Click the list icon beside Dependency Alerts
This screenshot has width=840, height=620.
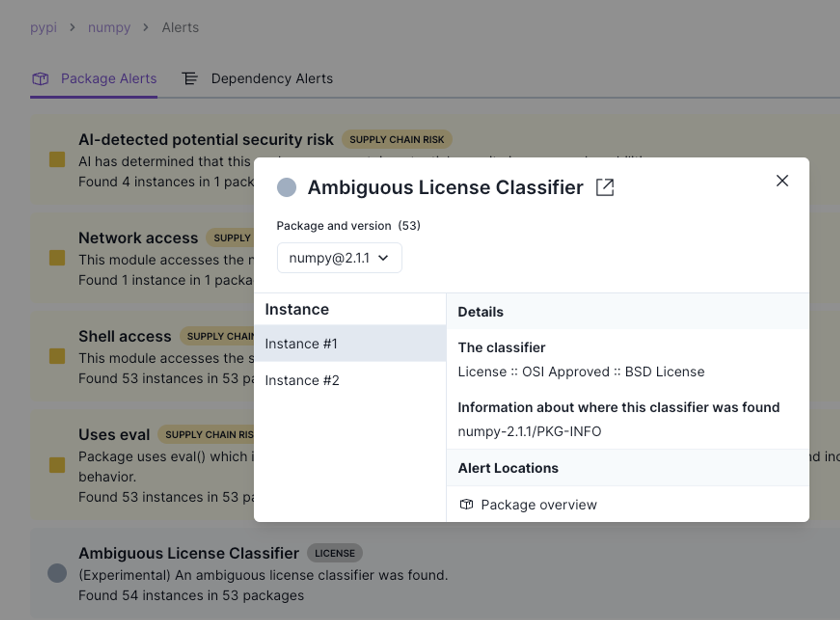(190, 79)
